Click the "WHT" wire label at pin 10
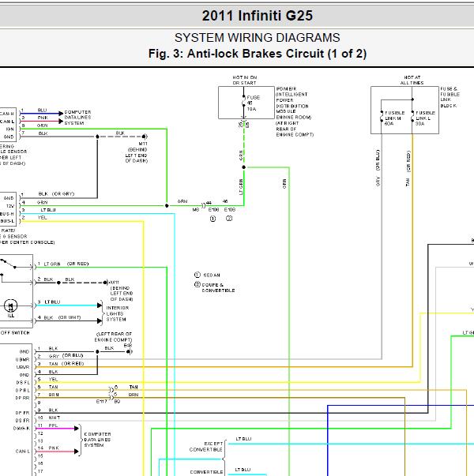 54,418
